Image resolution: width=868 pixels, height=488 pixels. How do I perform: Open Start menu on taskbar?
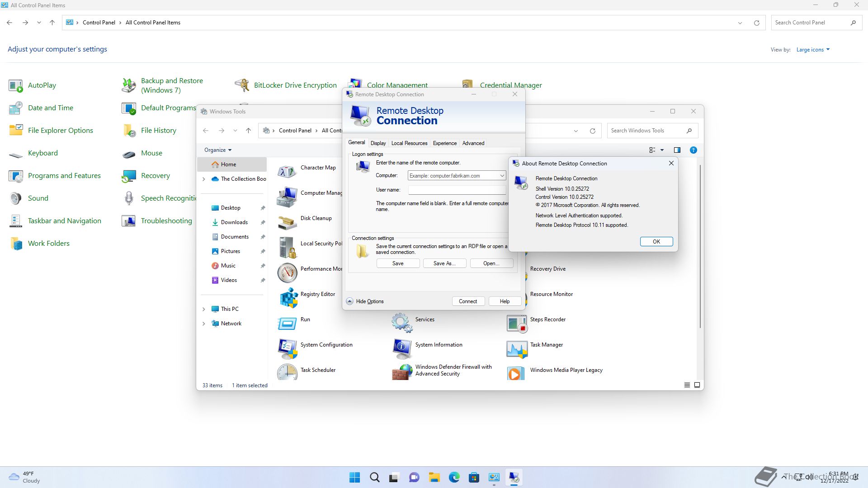point(355,477)
